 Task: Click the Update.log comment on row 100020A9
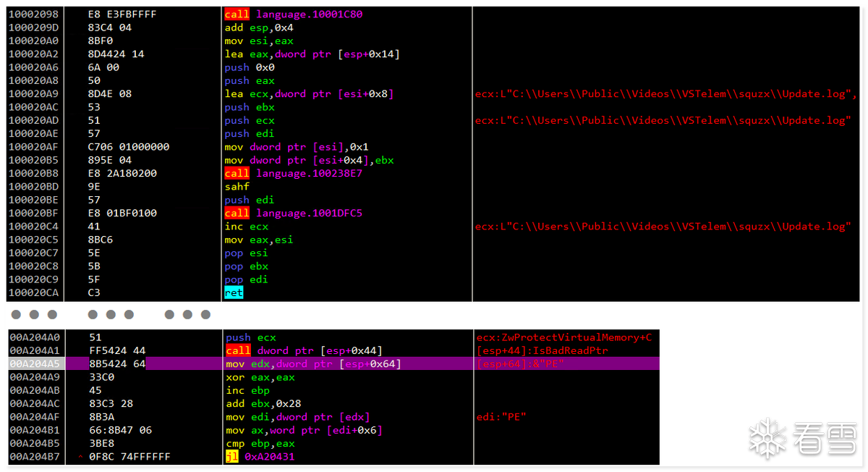(665, 94)
